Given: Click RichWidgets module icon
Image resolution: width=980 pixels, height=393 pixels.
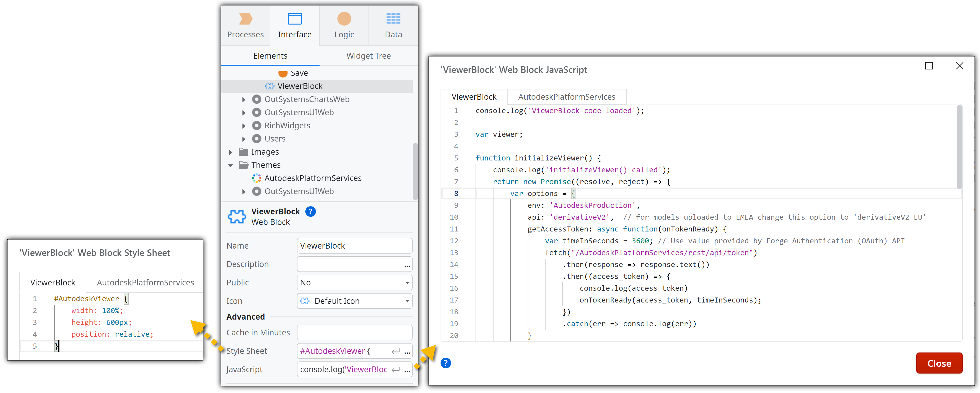Looking at the screenshot, I should (x=257, y=125).
